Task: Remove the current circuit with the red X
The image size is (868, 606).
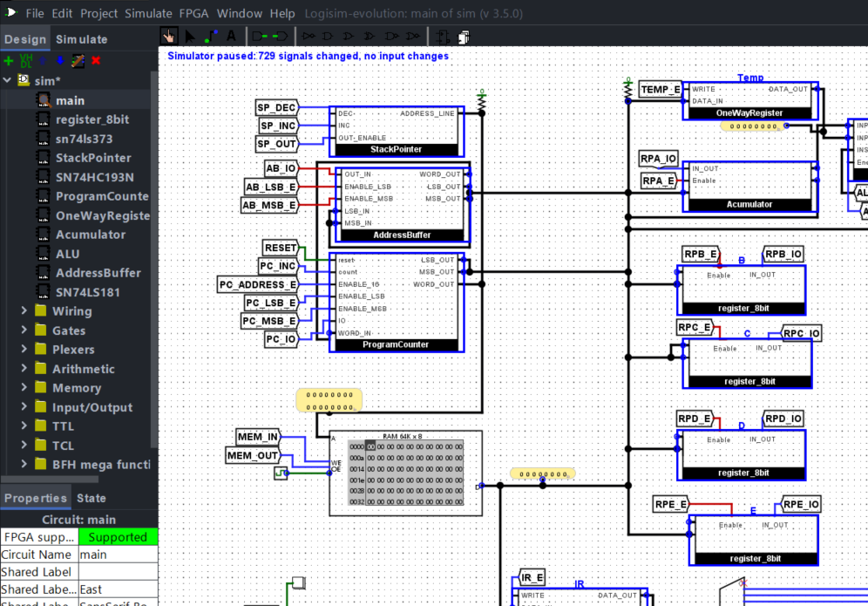Action: tap(96, 61)
